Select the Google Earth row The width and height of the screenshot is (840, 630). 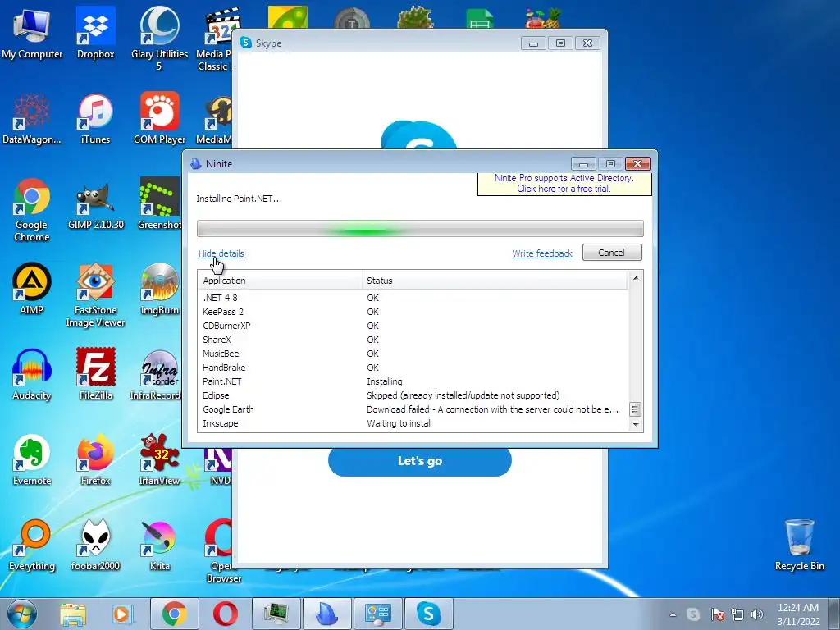(x=413, y=409)
